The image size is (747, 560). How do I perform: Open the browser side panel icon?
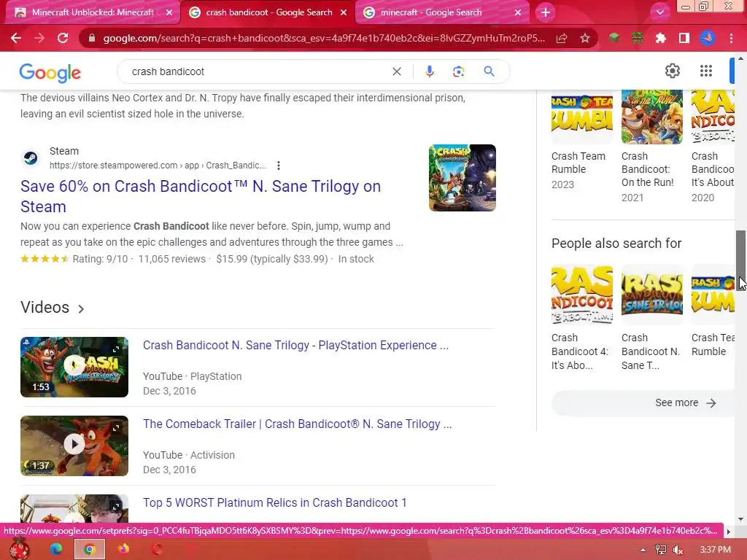[x=684, y=38]
